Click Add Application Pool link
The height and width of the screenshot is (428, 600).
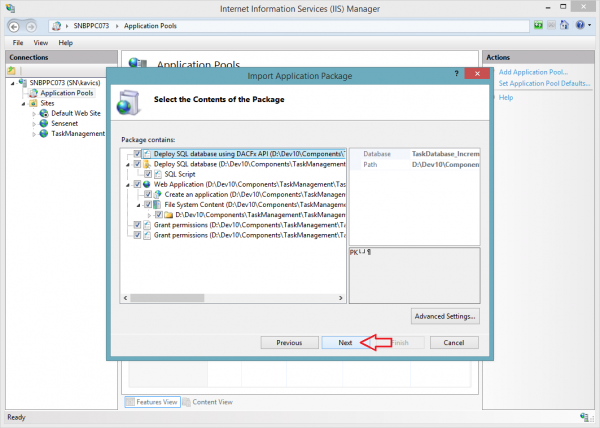(533, 72)
